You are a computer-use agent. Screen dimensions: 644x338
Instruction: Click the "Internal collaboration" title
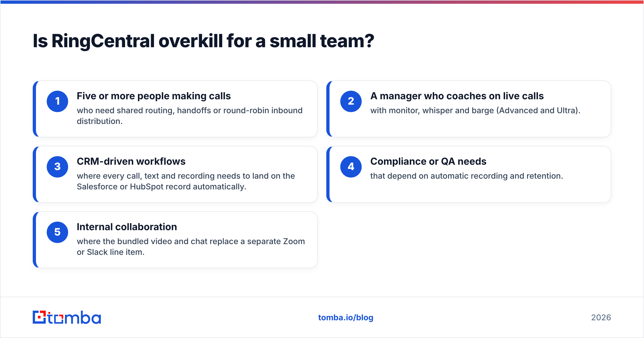(127, 227)
